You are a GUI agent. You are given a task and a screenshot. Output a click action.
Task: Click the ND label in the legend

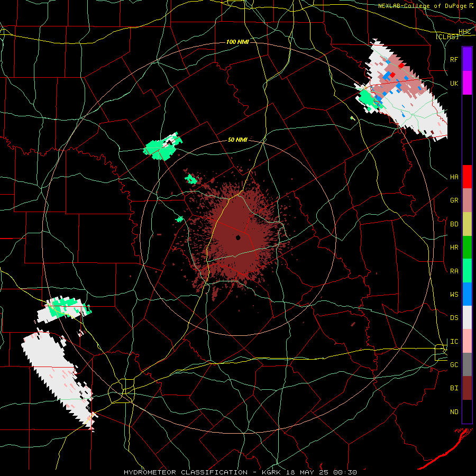454,412
